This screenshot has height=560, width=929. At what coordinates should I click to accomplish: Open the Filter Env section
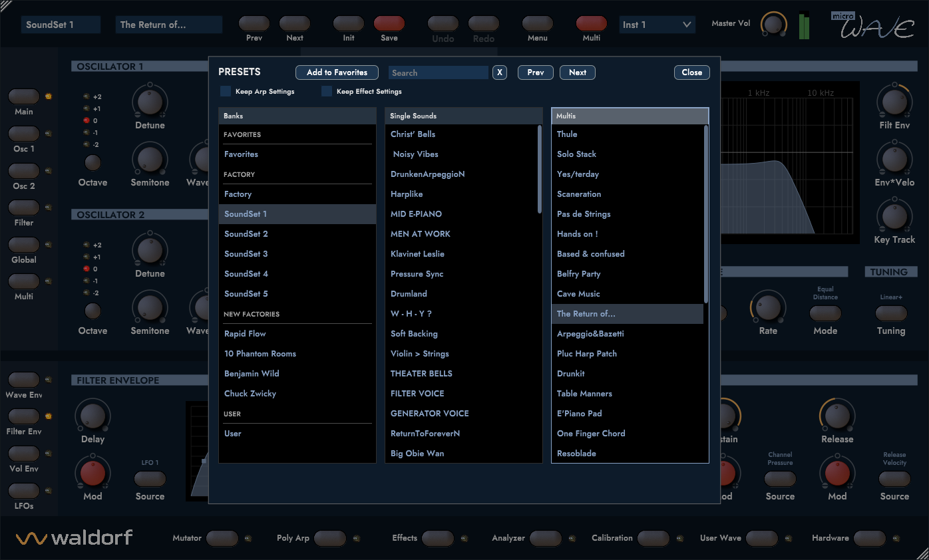(24, 416)
